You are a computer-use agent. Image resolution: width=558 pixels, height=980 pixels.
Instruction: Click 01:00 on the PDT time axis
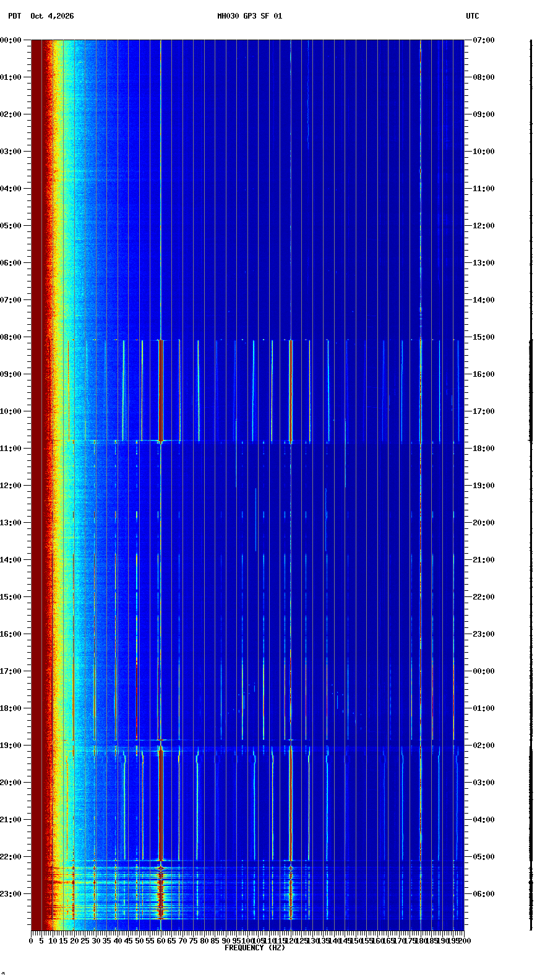click(x=11, y=77)
